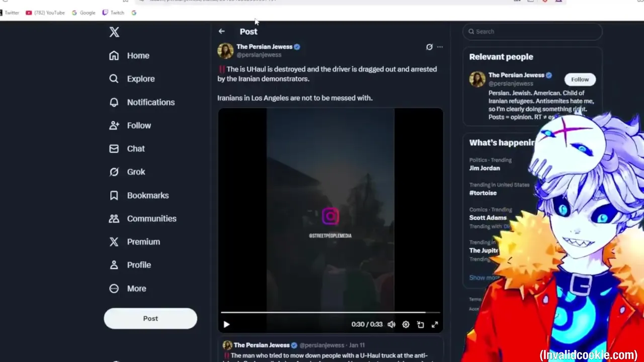Screen dimensions: 644x362
Task: Click the Premium X icon in the sidebar
Action: click(x=114, y=241)
